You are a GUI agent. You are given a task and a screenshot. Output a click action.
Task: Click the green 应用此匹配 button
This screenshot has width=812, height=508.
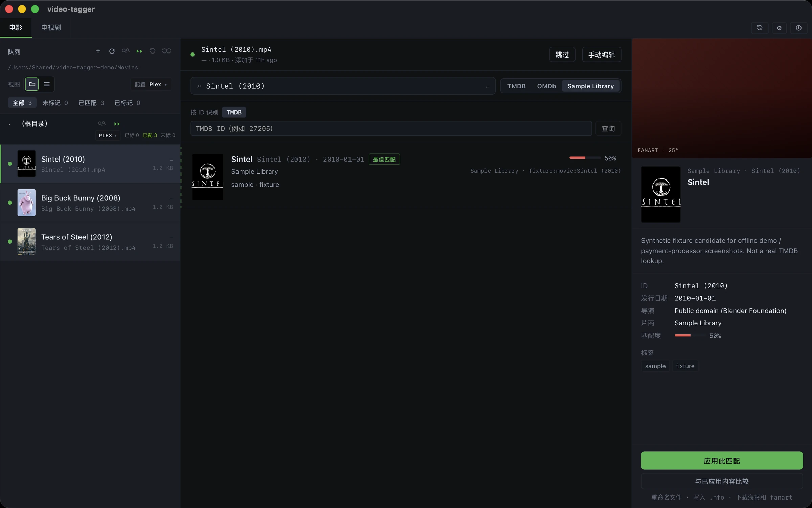[x=722, y=461]
